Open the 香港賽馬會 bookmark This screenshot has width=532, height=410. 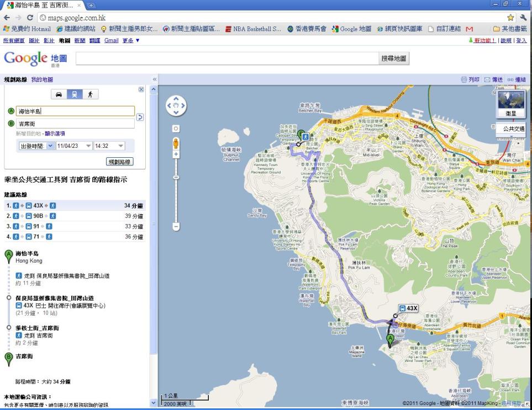coord(307,29)
